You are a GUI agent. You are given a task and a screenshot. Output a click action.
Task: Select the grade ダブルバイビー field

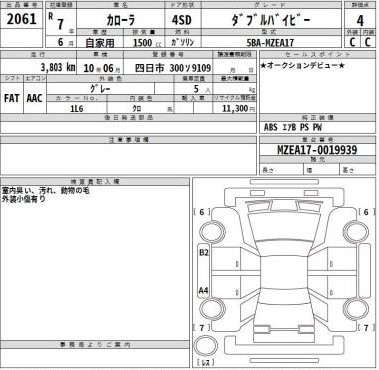click(271, 20)
